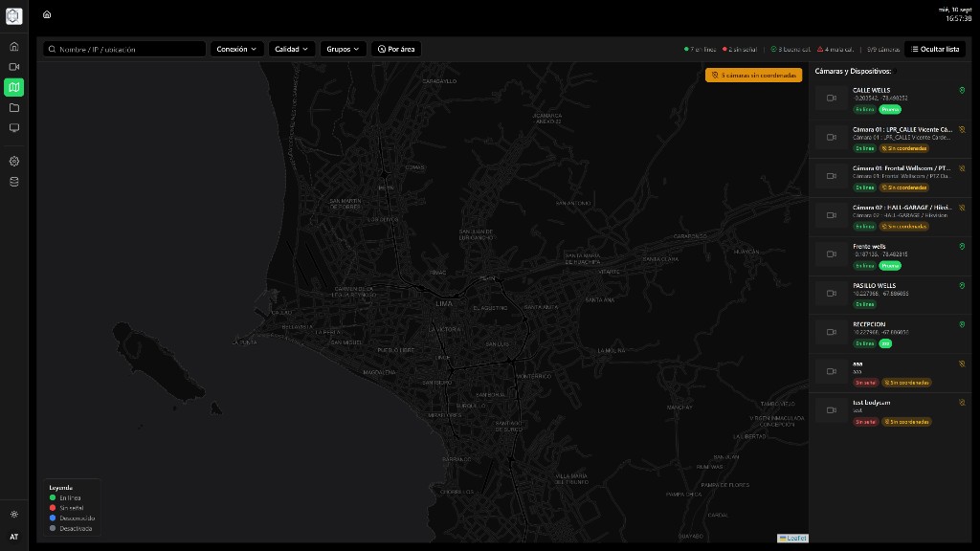The height and width of the screenshot is (551, 980).
Task: Click the home breadcrumb icon in header
Action: coord(47,14)
